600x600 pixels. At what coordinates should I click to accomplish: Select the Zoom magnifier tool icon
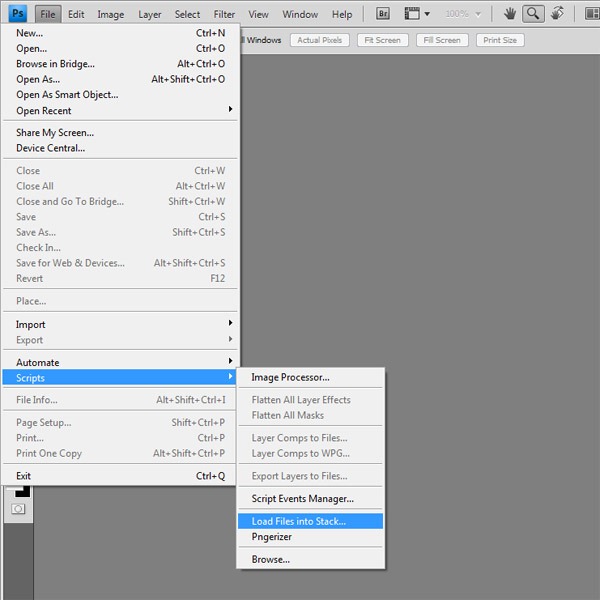pyautogui.click(x=533, y=14)
